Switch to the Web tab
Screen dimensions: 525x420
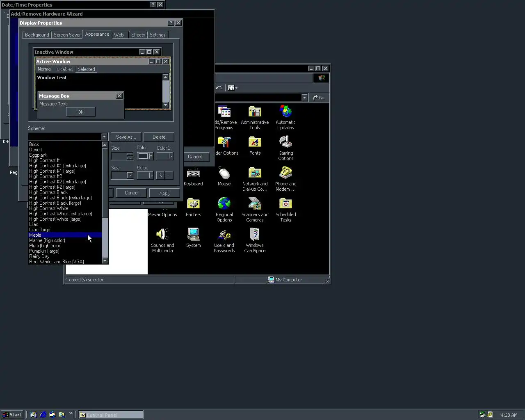pos(119,35)
